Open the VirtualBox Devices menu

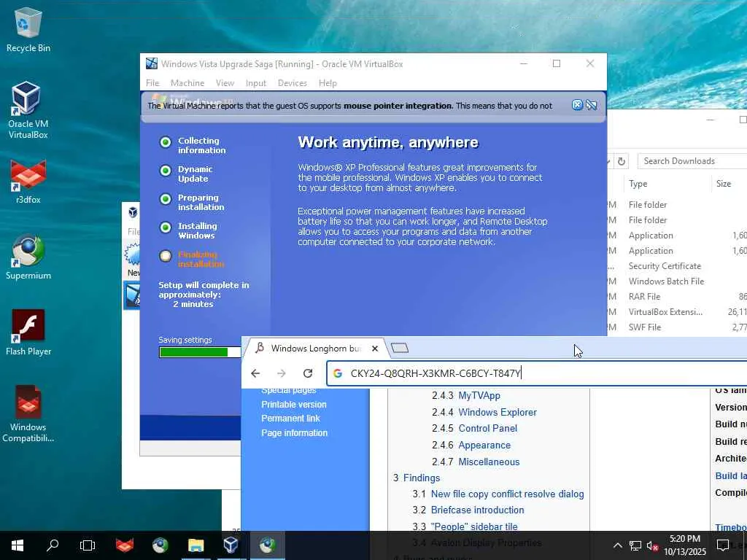tap(292, 83)
